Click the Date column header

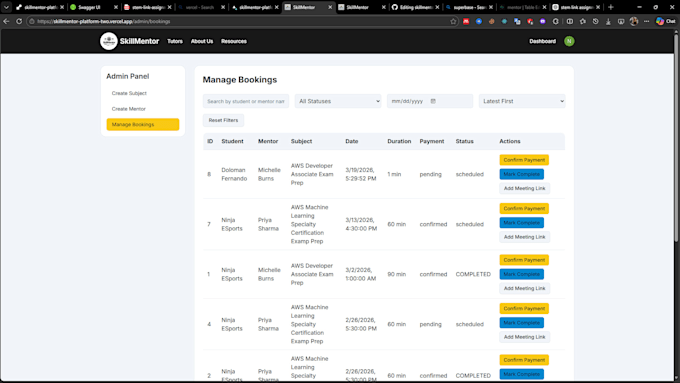352,141
